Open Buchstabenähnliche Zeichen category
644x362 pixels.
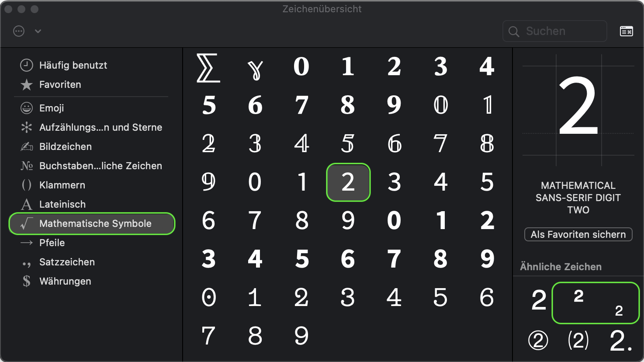tap(100, 166)
